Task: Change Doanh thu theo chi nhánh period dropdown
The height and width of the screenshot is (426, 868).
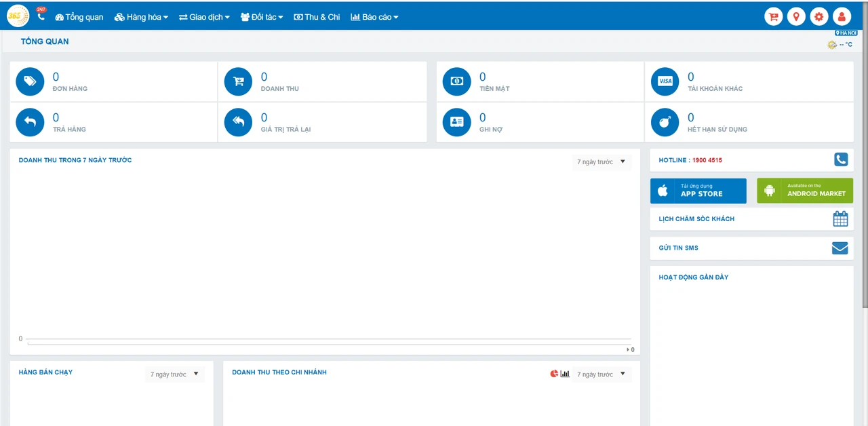Action: (x=601, y=374)
